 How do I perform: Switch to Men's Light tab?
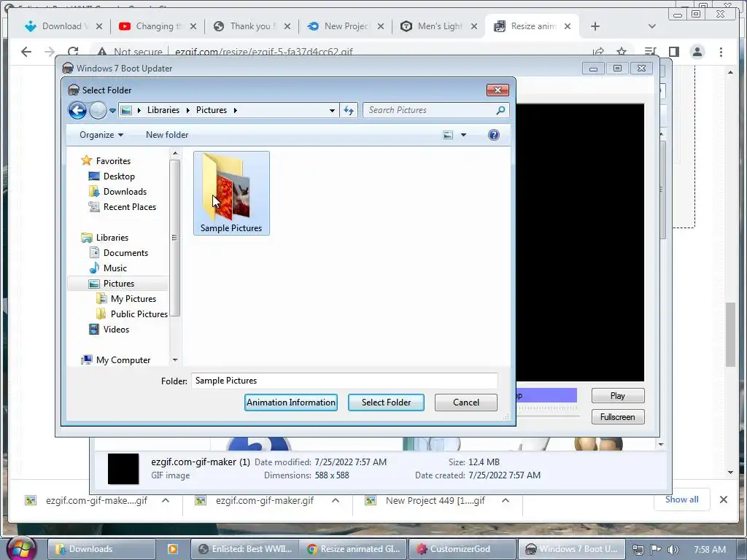pyautogui.click(x=439, y=26)
